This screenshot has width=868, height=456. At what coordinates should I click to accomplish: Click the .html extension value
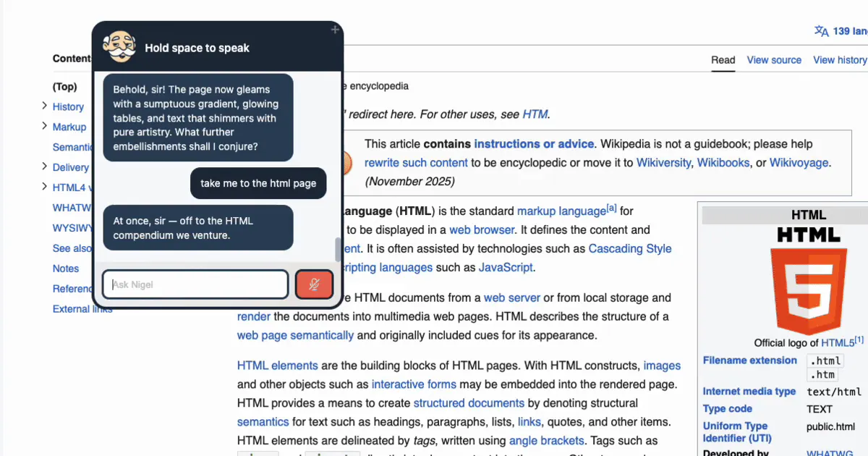pyautogui.click(x=825, y=361)
